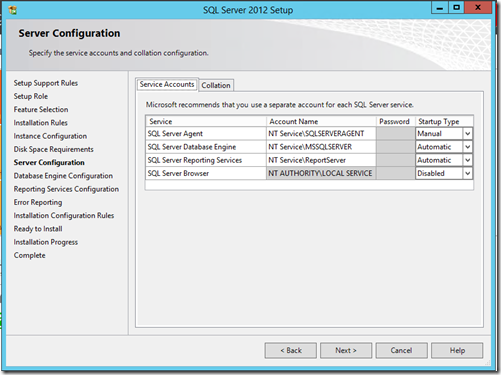
Task: Maximize the setup window
Action: tap(456, 7)
